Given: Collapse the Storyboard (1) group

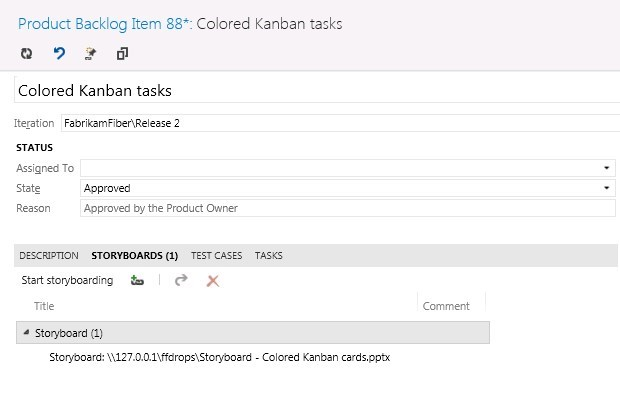Looking at the screenshot, I should pyautogui.click(x=26, y=333).
